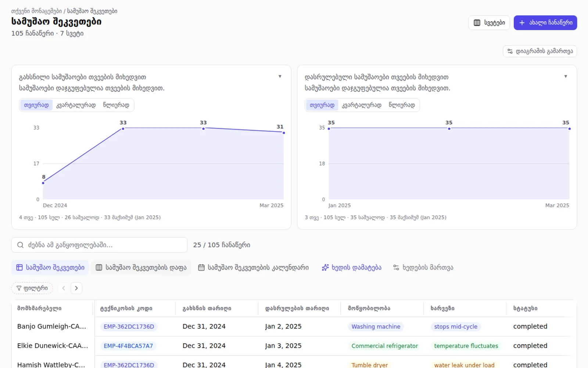This screenshot has height=368, width=588.
Task: Expand the right chart dropdown arrow
Action: [x=566, y=77]
